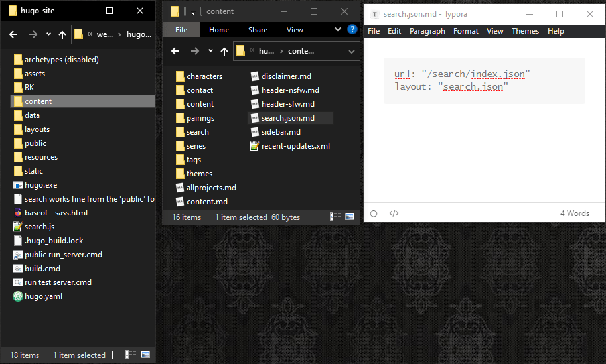Select the hugo.exe file icon
The image size is (606, 364).
tap(18, 185)
